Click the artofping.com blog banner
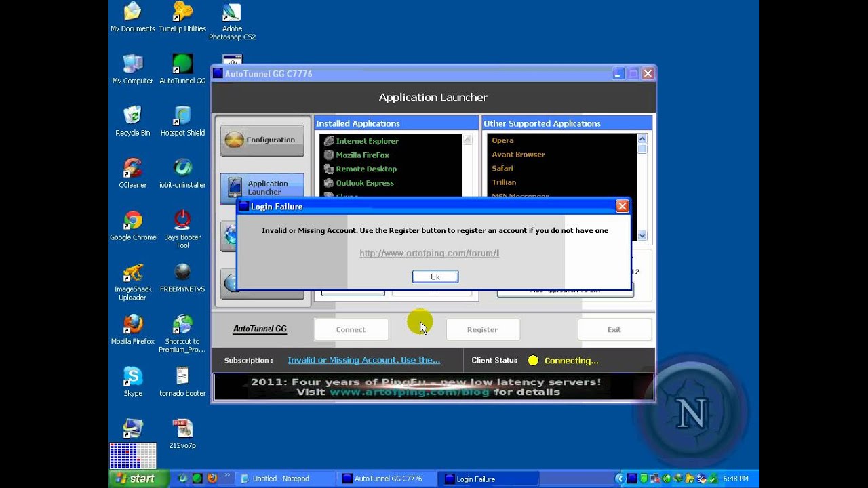868x488 pixels. click(x=433, y=387)
